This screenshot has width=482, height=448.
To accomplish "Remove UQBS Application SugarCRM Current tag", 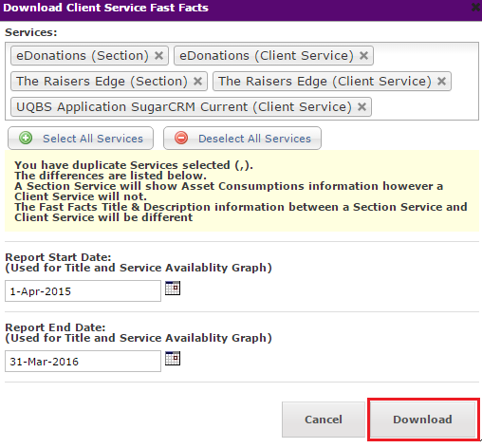I will pyautogui.click(x=361, y=107).
